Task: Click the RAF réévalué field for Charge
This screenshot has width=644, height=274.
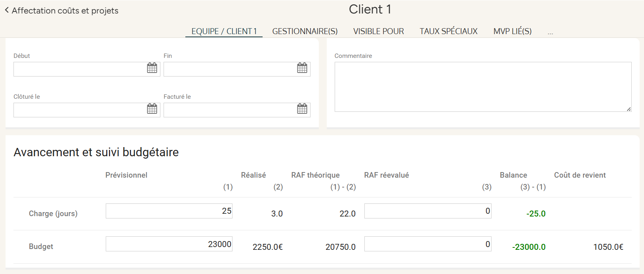Action: tap(427, 211)
